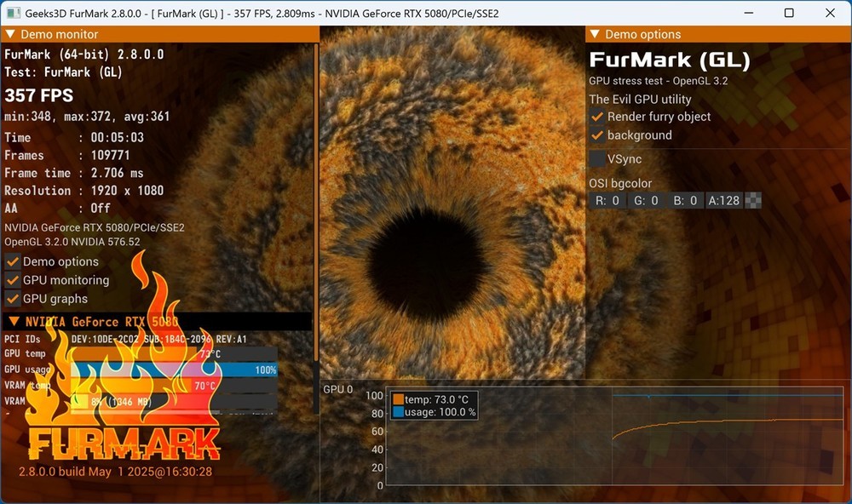Enable the VSync checkbox
Viewport: 852px width, 504px height.
coord(597,159)
